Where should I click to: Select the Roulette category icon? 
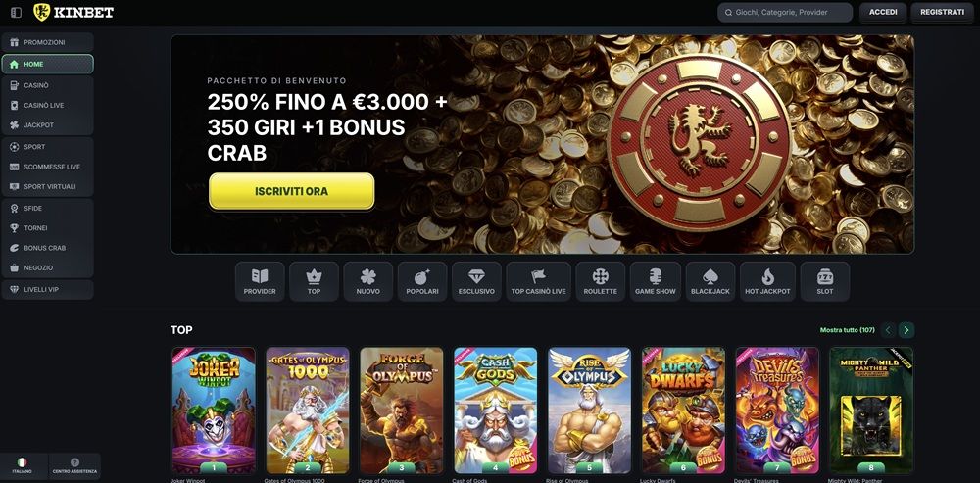[x=600, y=281]
